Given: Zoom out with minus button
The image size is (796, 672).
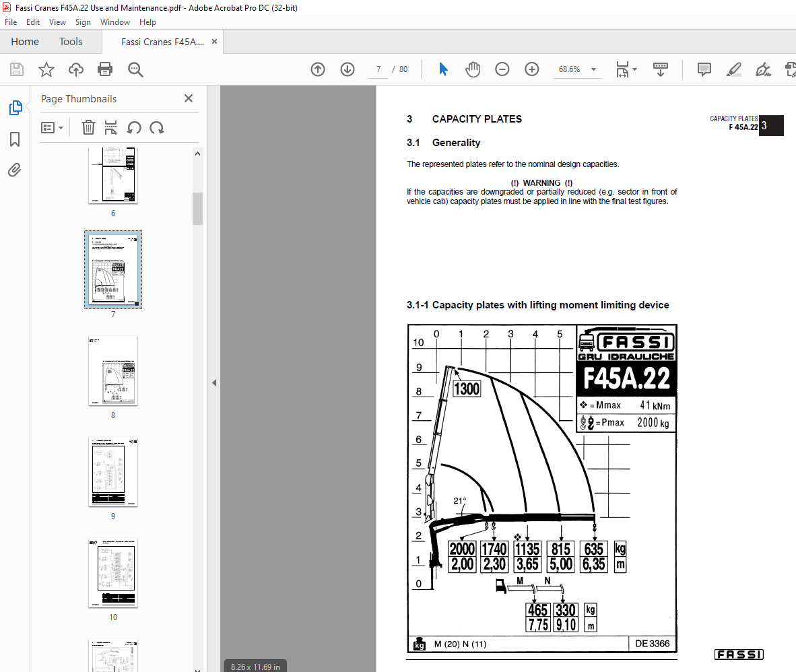Looking at the screenshot, I should [502, 69].
